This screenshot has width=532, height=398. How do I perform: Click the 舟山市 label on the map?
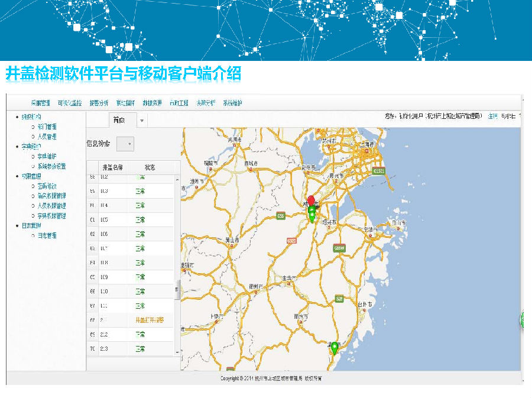(x=398, y=222)
